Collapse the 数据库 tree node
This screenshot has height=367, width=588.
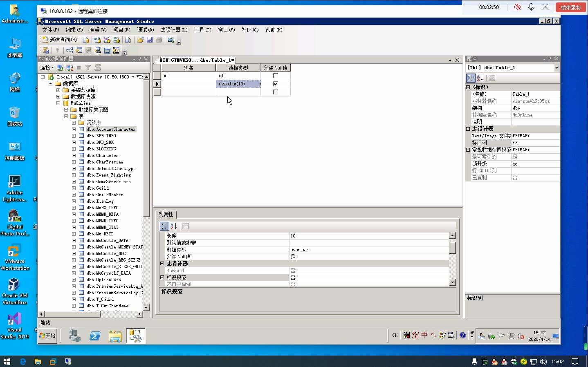pos(50,83)
